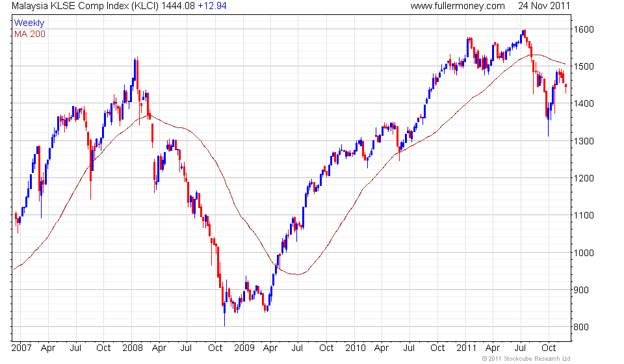Click the 2010 year label on time axis
This screenshot has height=364, width=624.
coord(356,348)
